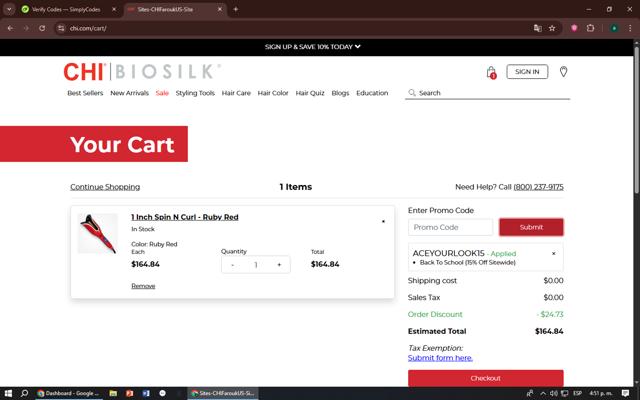
Task: Click into the Promo Code field
Action: pos(450,227)
